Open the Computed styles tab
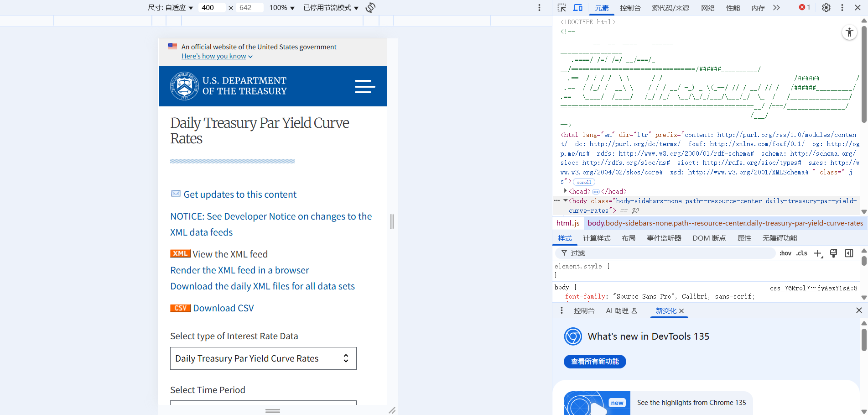 [x=597, y=238]
